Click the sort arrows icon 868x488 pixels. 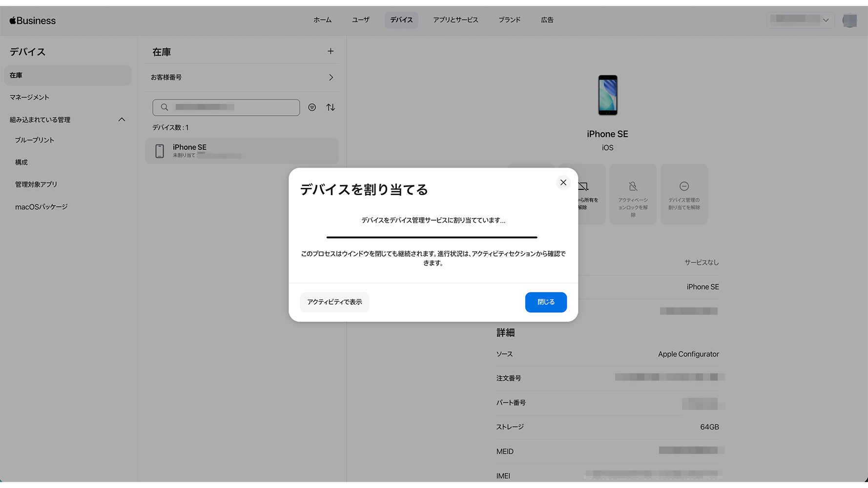[x=331, y=107]
